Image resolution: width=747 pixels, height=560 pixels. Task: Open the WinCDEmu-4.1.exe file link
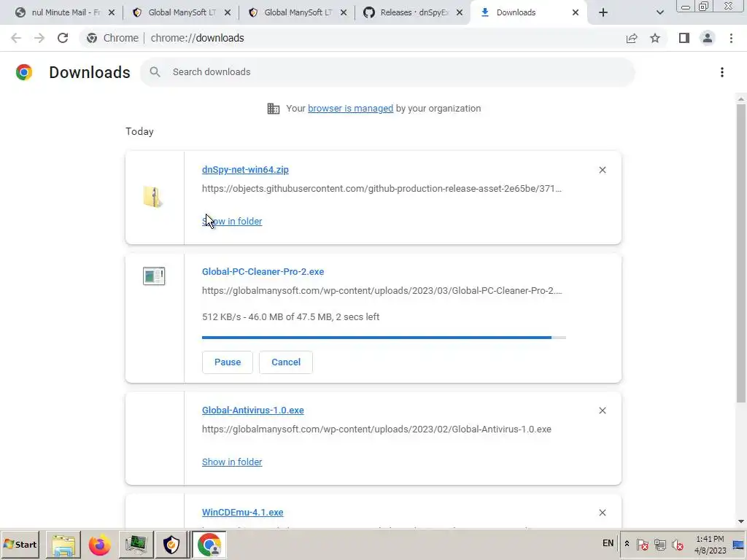[242, 513]
